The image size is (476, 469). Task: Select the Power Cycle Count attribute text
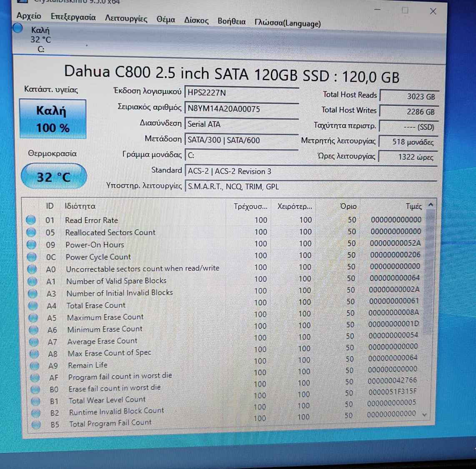coord(98,257)
